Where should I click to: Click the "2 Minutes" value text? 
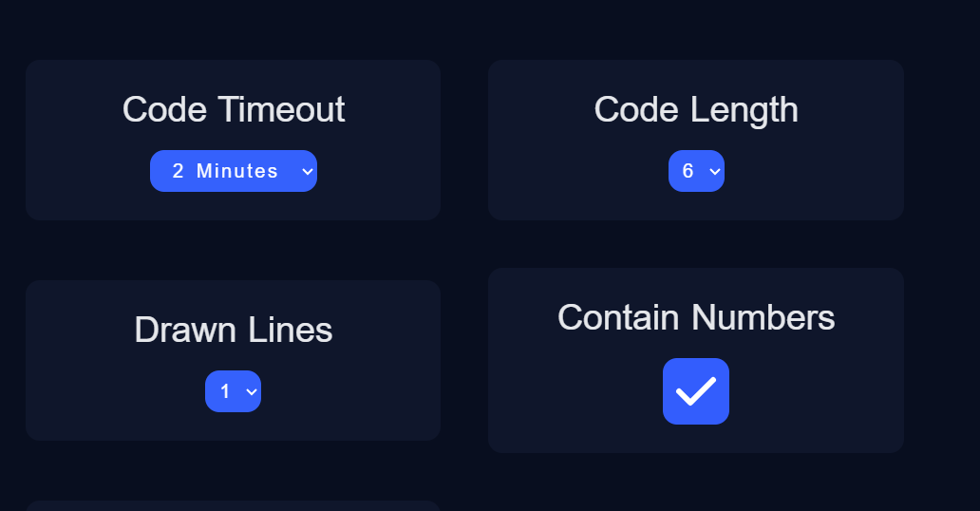click(x=225, y=172)
